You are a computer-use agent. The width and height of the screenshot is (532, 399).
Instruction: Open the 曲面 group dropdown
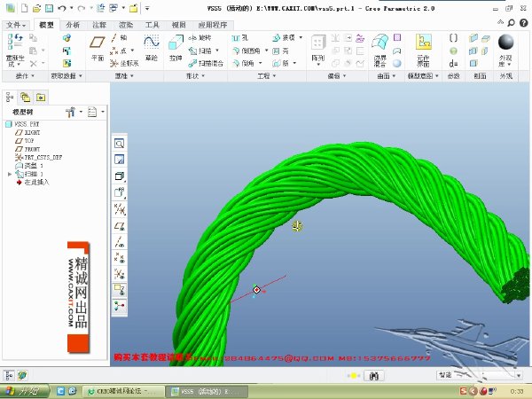point(387,75)
